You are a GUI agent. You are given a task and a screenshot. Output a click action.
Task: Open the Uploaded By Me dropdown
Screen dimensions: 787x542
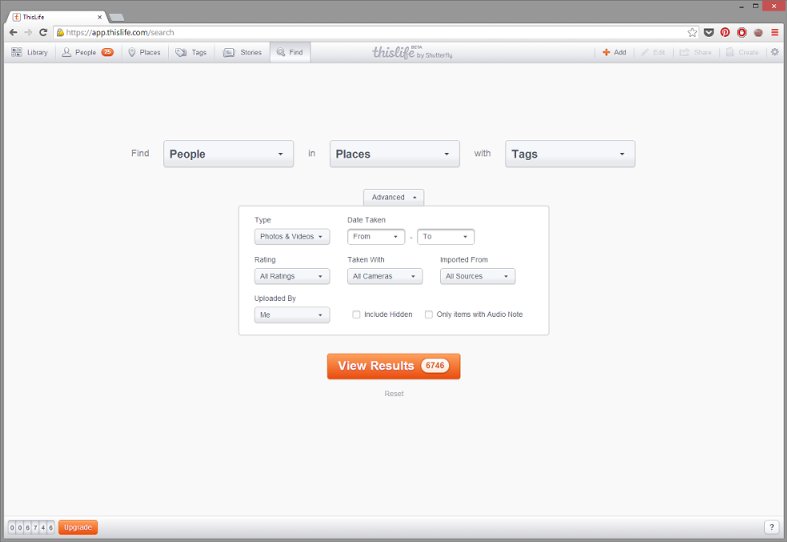(x=292, y=315)
